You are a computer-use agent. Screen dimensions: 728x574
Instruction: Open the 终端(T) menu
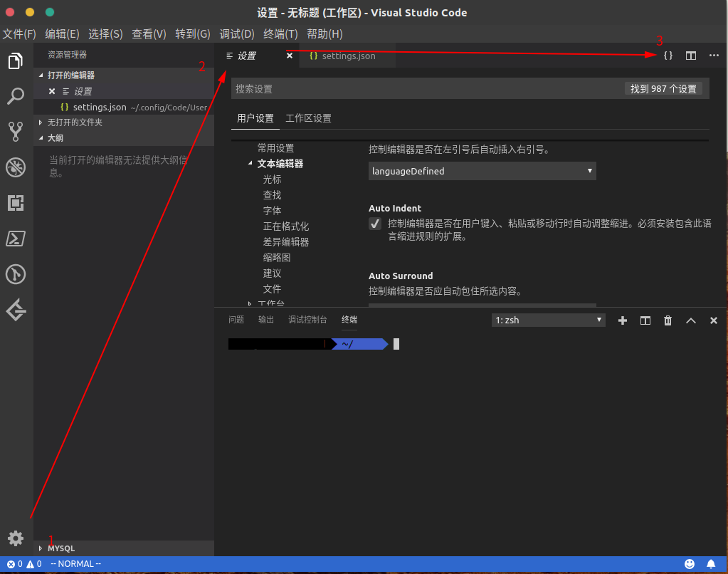tap(280, 34)
